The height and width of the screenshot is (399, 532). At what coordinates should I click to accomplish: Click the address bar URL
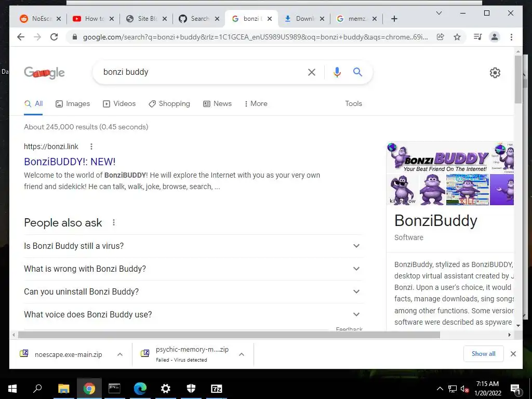click(255, 37)
